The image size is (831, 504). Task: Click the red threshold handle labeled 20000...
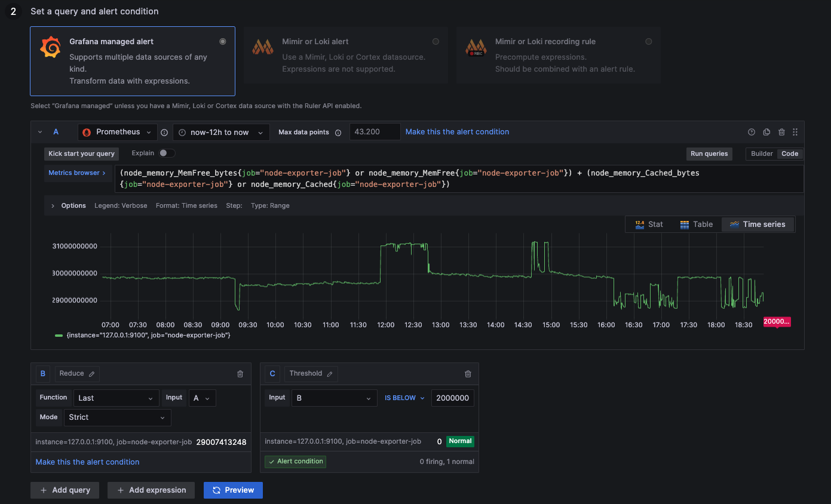click(777, 322)
